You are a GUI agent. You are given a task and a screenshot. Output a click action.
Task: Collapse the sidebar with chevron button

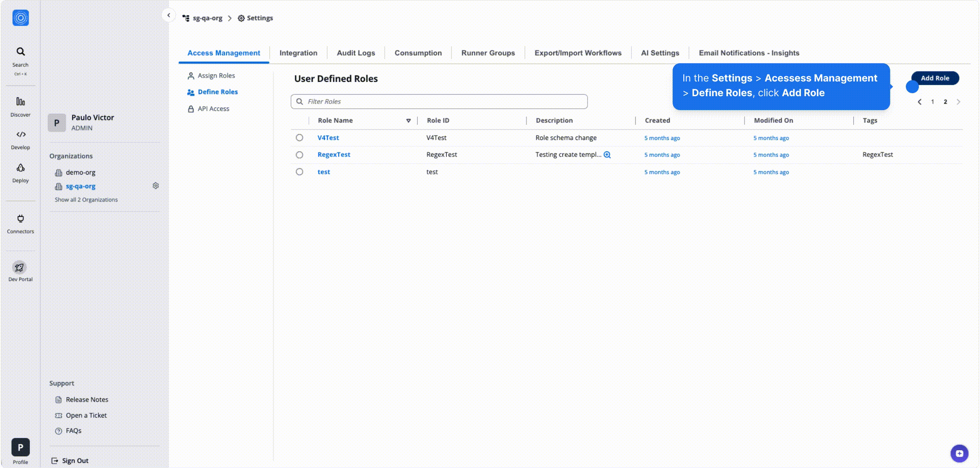(x=169, y=15)
